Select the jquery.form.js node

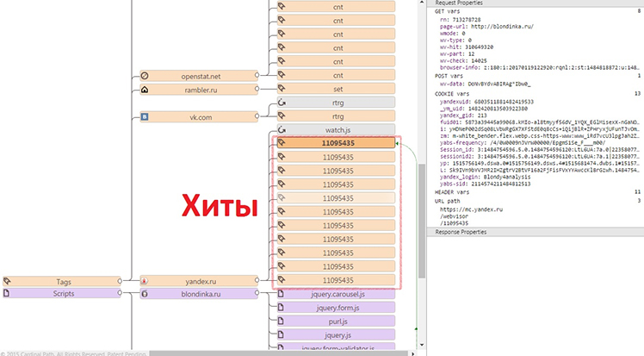(336, 308)
